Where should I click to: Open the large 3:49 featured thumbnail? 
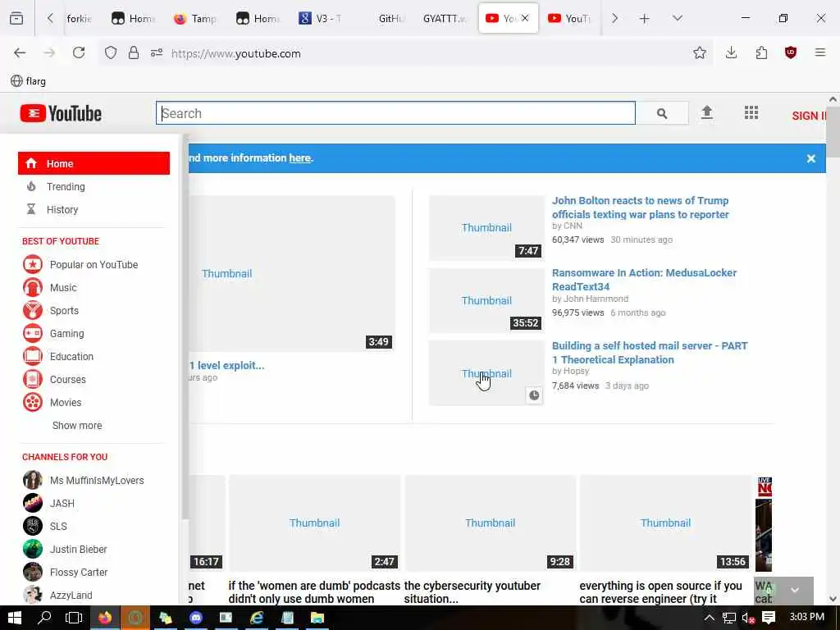[292, 273]
